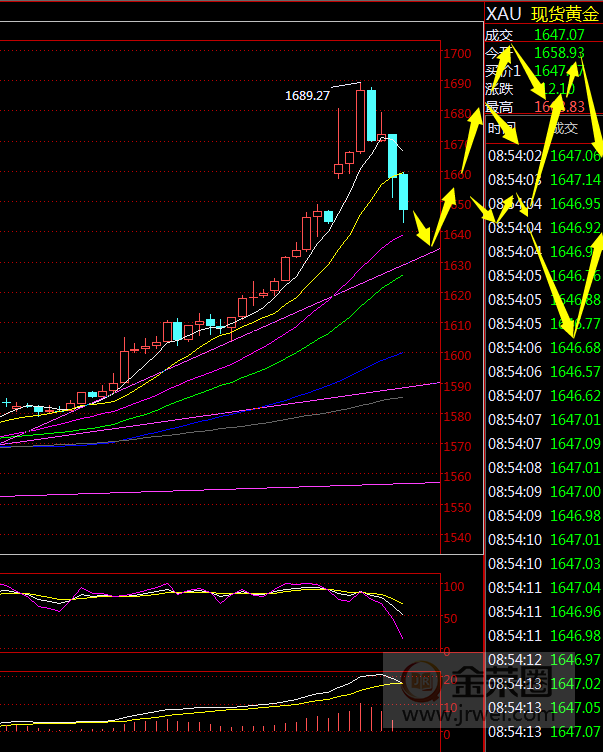Click the 1600 price axis label
Viewport: 603px width, 752px height.
pos(458,356)
